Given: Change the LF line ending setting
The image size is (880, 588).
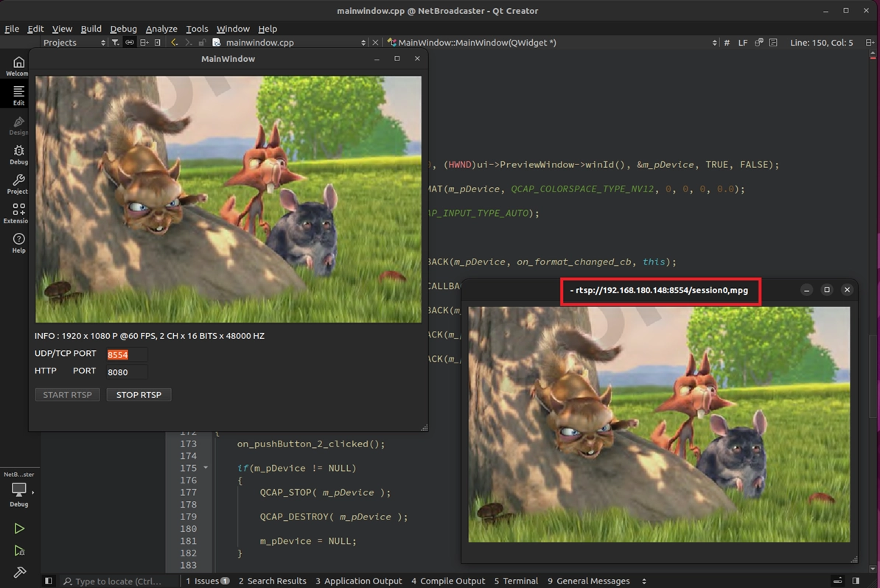Looking at the screenshot, I should [x=742, y=43].
